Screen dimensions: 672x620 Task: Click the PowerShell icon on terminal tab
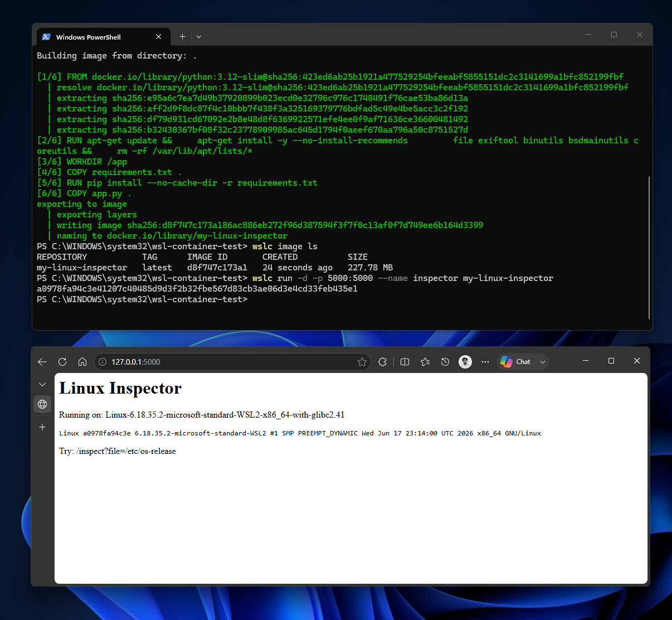click(47, 37)
